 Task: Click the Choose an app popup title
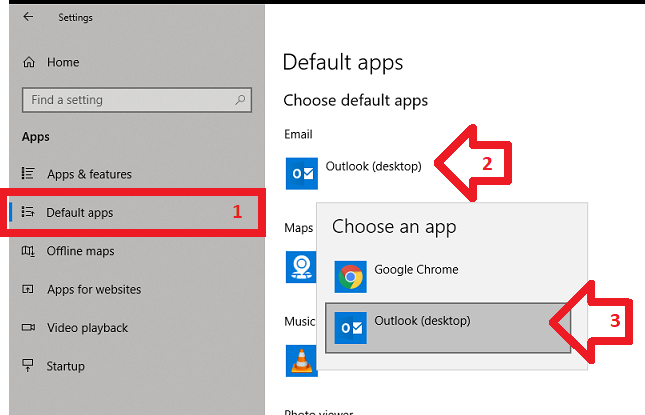(x=394, y=227)
